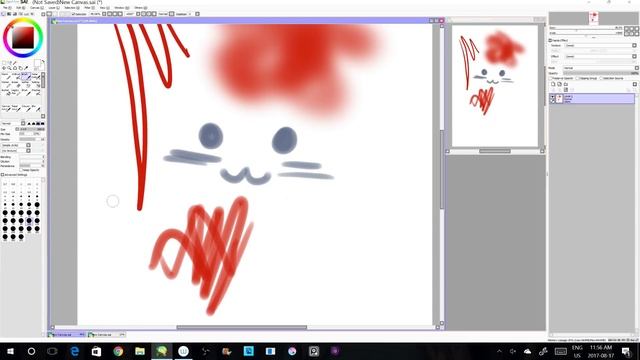Enable Preserve Opacity for the layer
This screenshot has height=360, width=640.
(550, 78)
